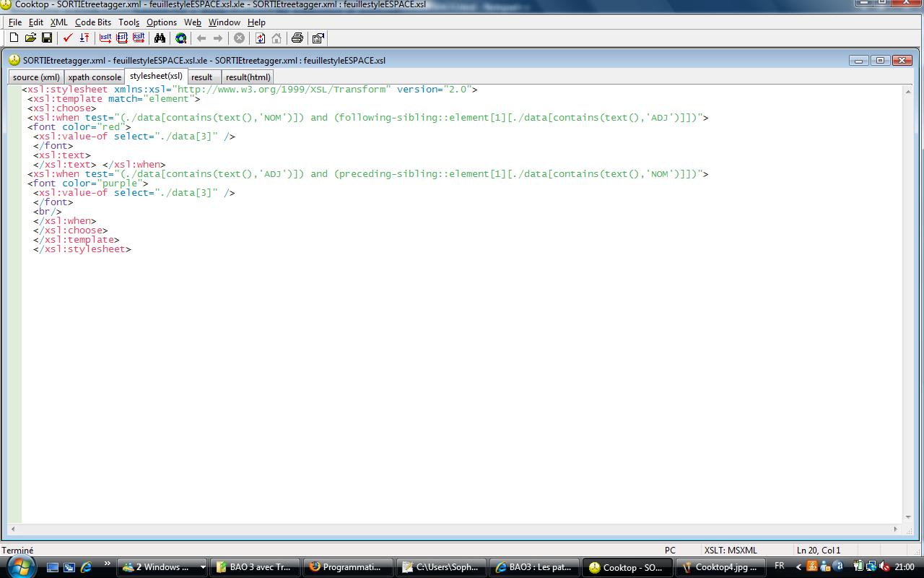Open the File menu
This screenshot has width=924, height=578.
(x=15, y=22)
